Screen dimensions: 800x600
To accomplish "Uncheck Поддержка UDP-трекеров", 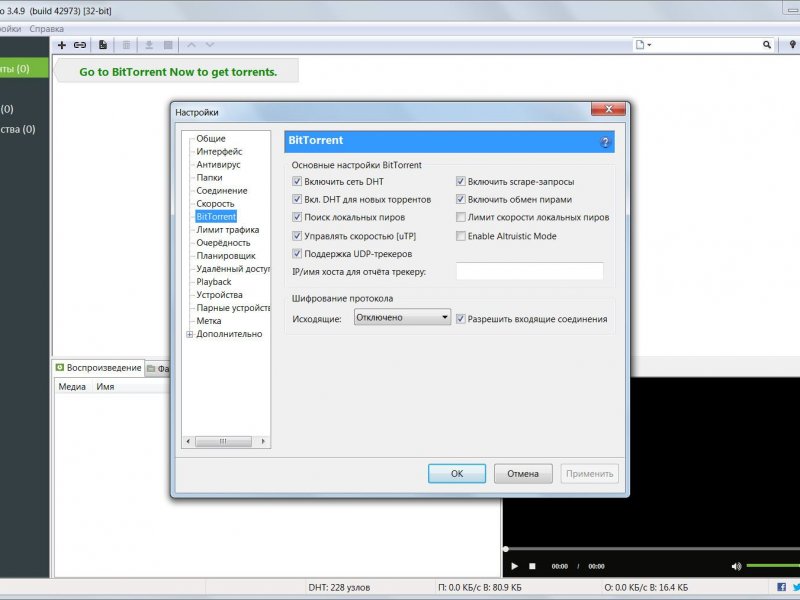I will pos(297,254).
